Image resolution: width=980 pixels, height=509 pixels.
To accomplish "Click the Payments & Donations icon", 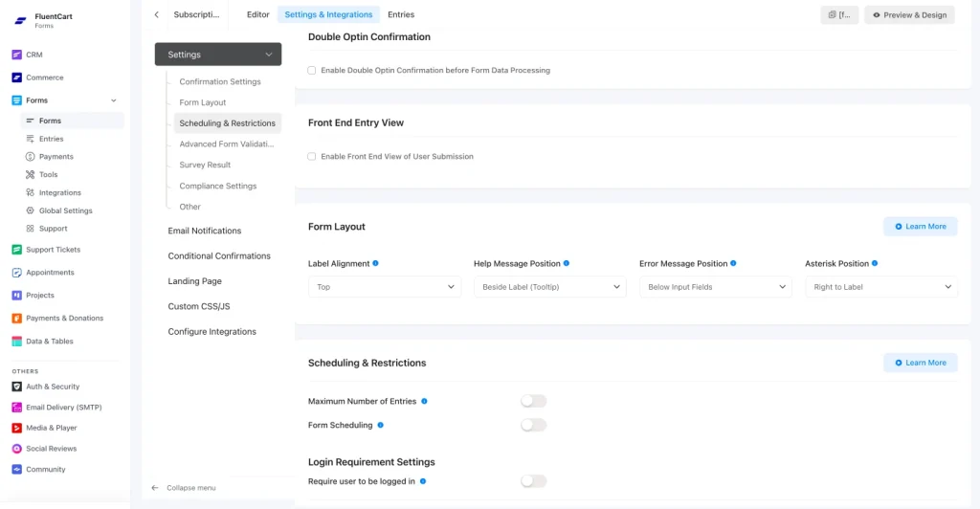I will (x=17, y=319).
